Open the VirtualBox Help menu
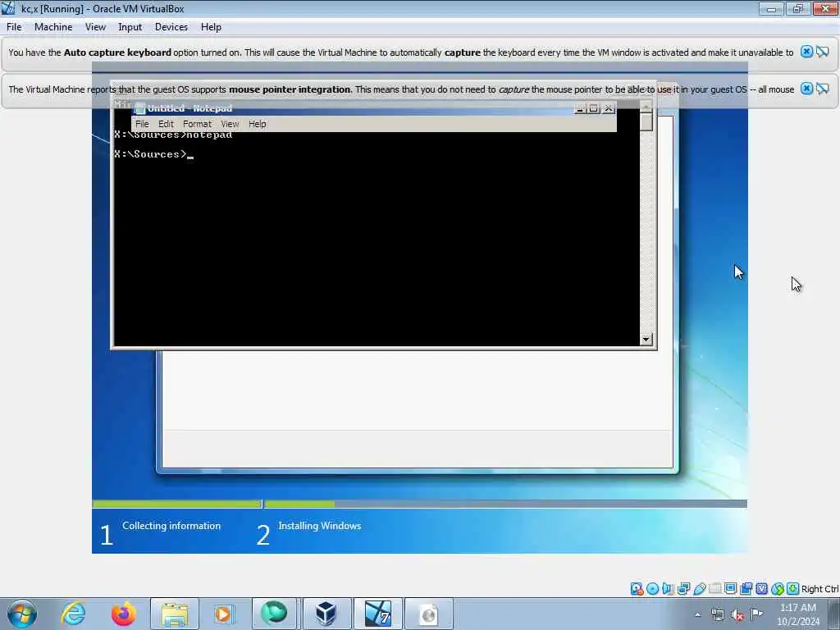840x630 pixels. pos(211,27)
